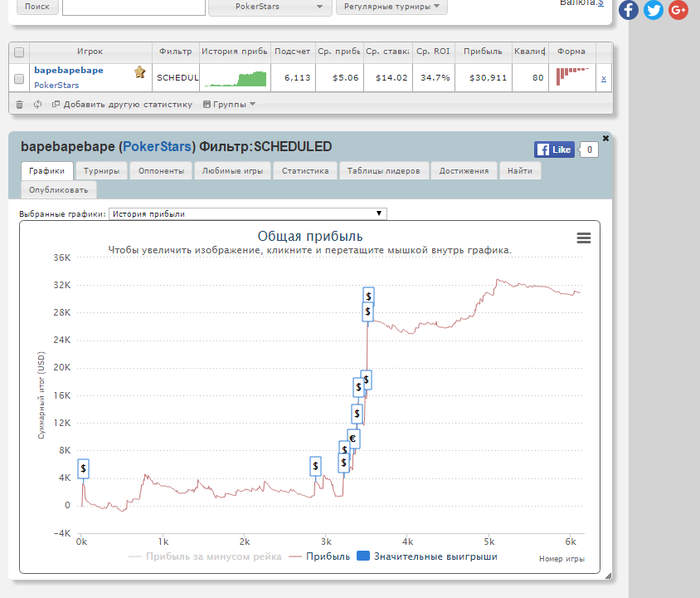Expand the Группы dropdown
This screenshot has height=598, width=700.
coord(229,104)
